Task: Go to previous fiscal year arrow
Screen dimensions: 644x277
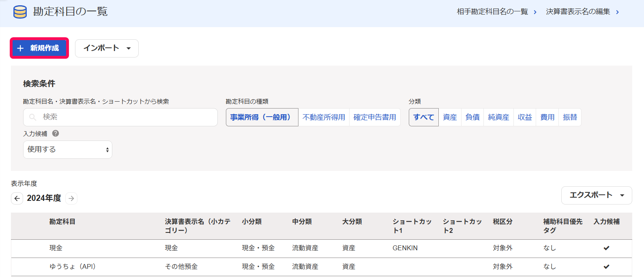Action: tap(17, 198)
